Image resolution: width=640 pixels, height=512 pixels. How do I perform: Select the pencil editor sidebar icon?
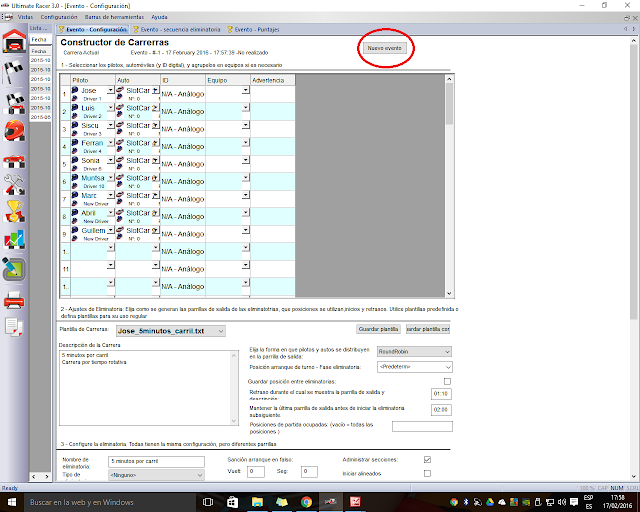point(14,269)
